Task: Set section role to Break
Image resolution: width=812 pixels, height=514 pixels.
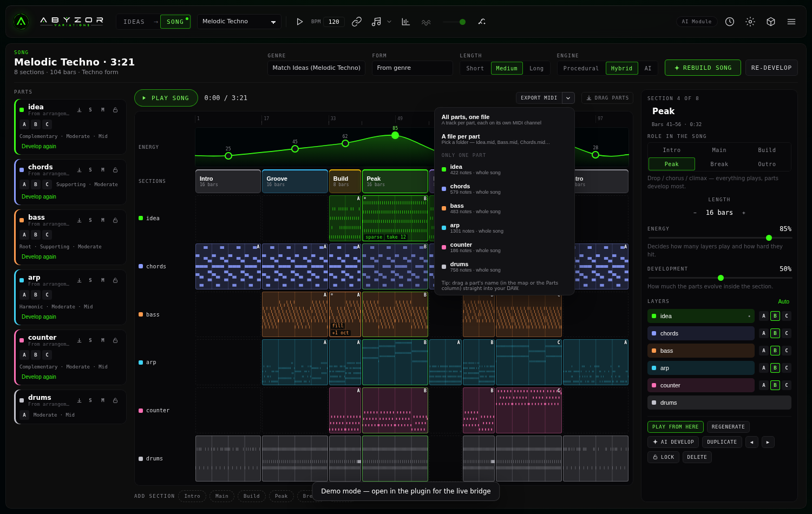Action: (719, 164)
